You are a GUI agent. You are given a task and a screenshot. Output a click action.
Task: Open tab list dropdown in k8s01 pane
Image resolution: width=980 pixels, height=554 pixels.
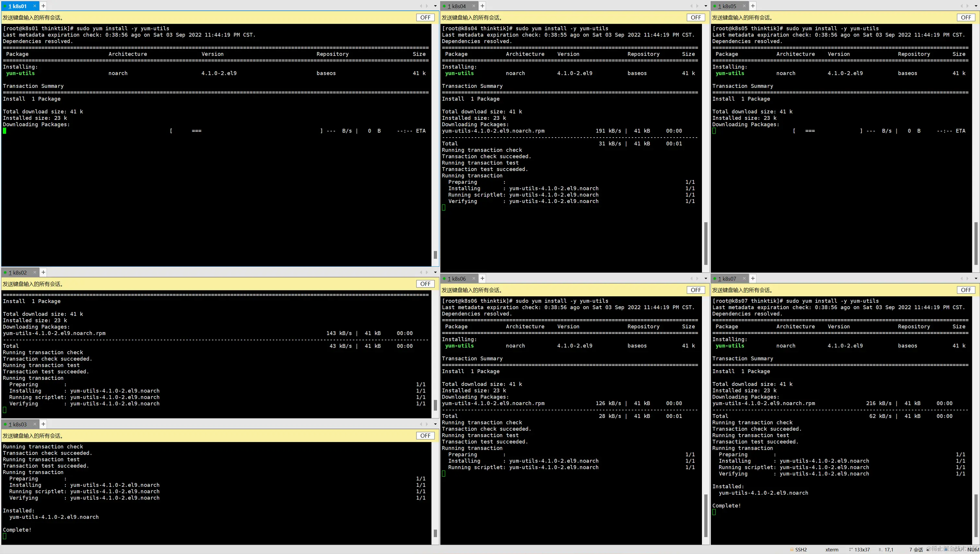point(435,6)
